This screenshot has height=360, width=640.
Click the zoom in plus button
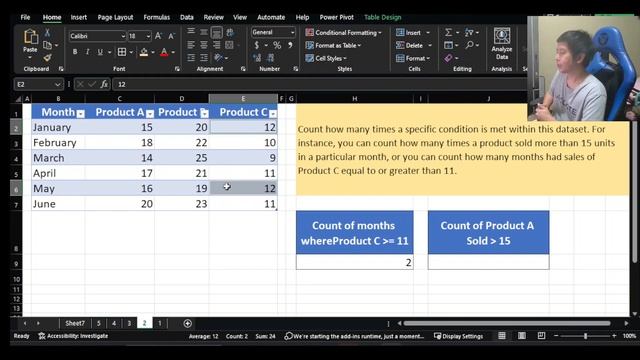(614, 336)
